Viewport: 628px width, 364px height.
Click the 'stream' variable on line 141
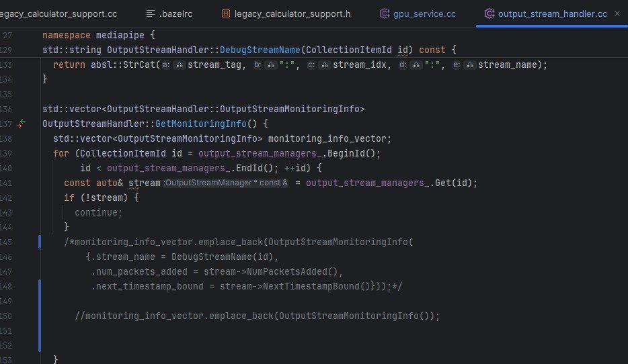(x=145, y=183)
